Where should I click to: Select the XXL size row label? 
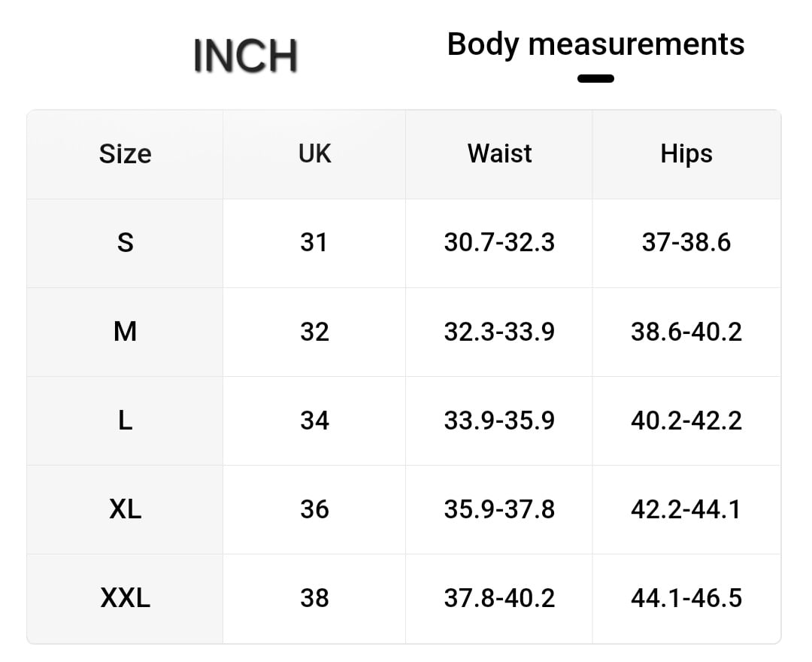coord(125,598)
